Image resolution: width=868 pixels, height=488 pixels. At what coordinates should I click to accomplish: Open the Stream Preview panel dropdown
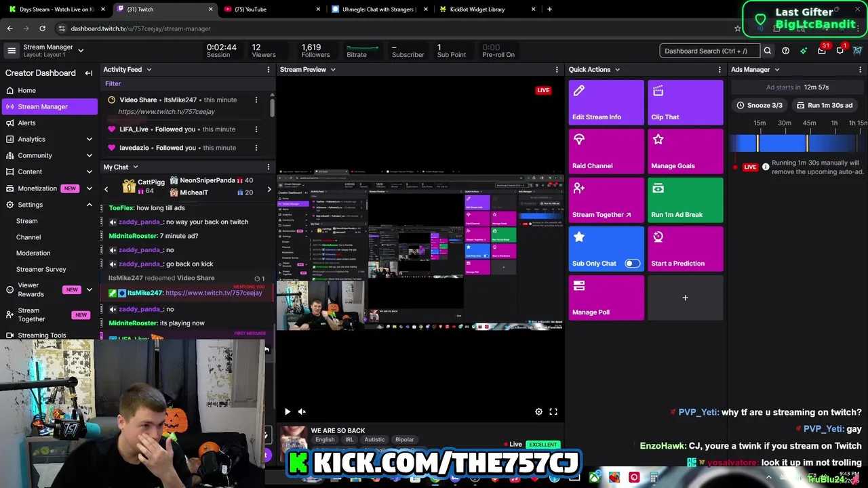(332, 70)
